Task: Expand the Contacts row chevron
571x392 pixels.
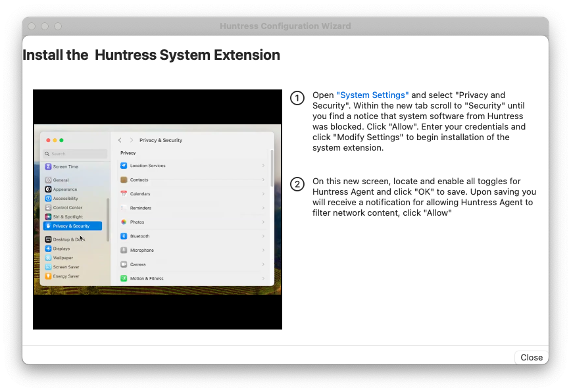Action: pyautogui.click(x=263, y=180)
